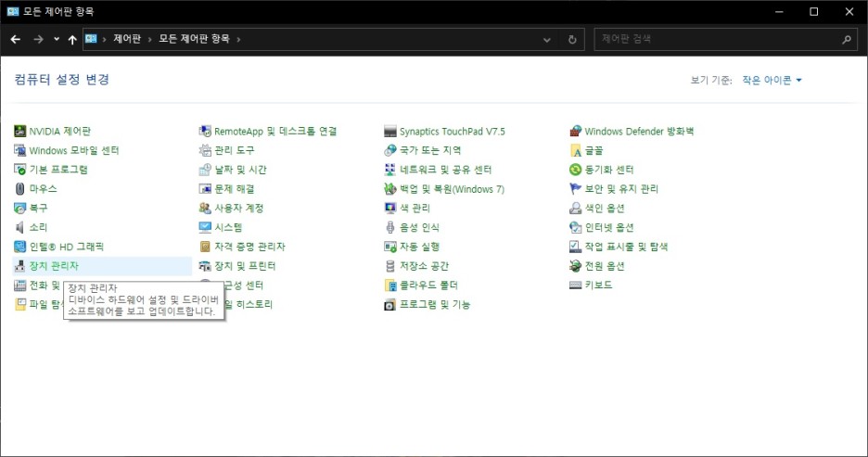Go back with the back arrow
This screenshot has height=457, width=868.
click(x=16, y=39)
